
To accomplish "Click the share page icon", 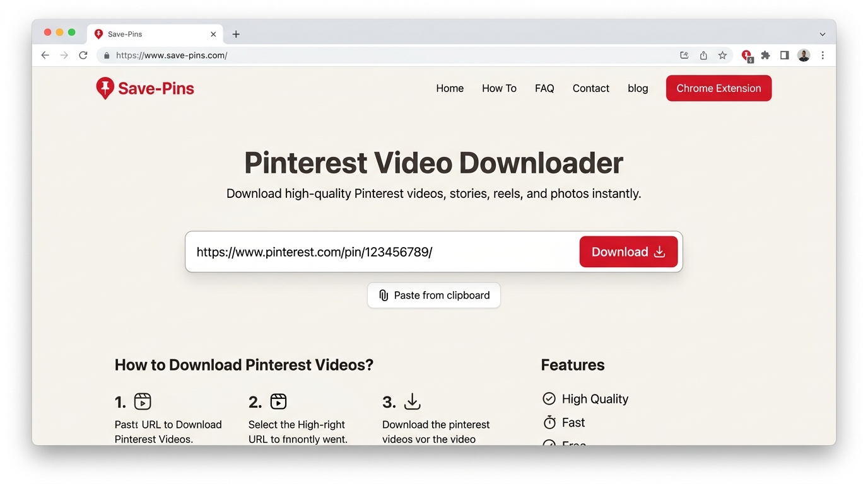I will click(x=703, y=55).
